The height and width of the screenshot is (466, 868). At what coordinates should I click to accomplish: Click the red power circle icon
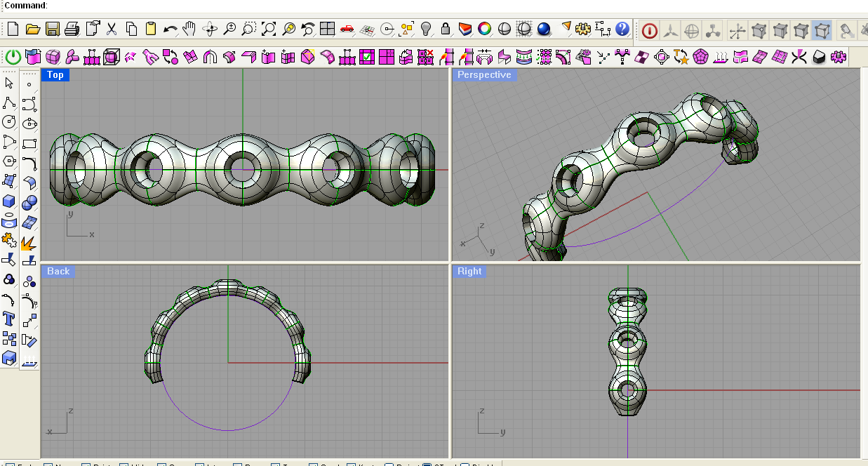(x=650, y=31)
